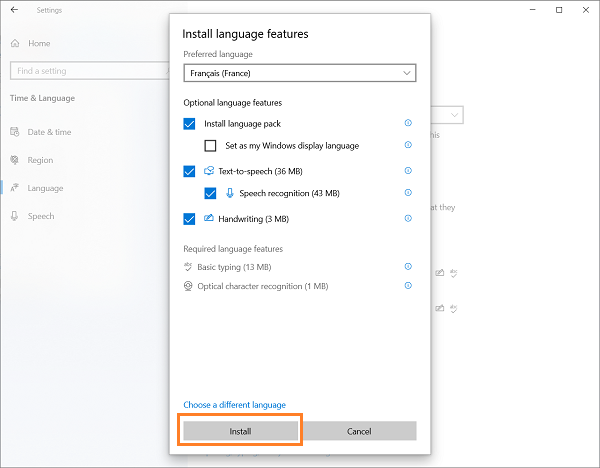
Task: Click the info icon beside Text-to-speech
Action: coord(408,171)
